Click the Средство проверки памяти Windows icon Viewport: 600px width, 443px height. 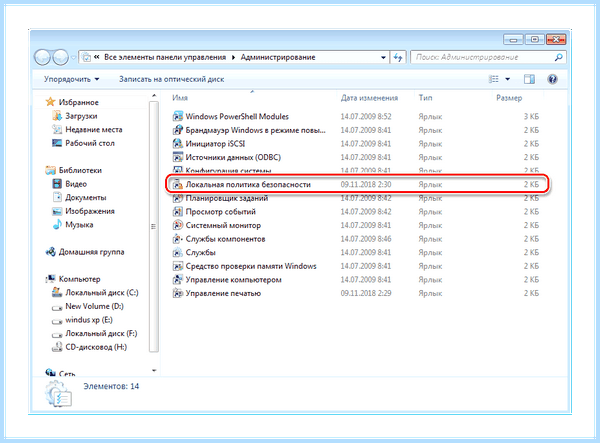click(178, 266)
